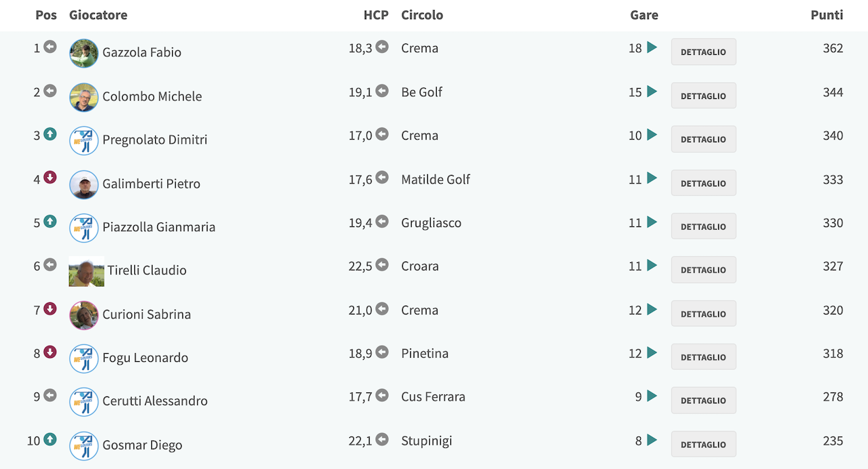Viewport: 868px width, 469px height.
Task: Click the position-up arrow icon for Pregnolato Dimitri
Action: tap(50, 134)
